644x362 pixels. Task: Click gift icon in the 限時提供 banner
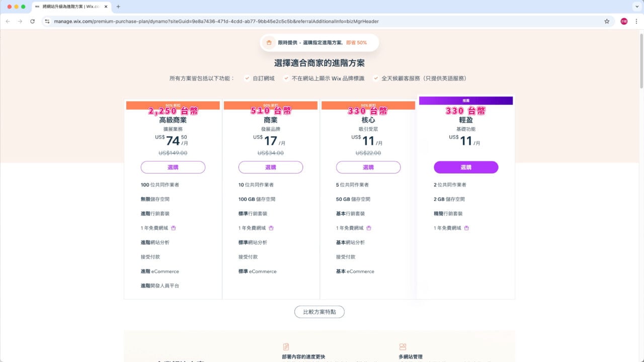pyautogui.click(x=269, y=43)
